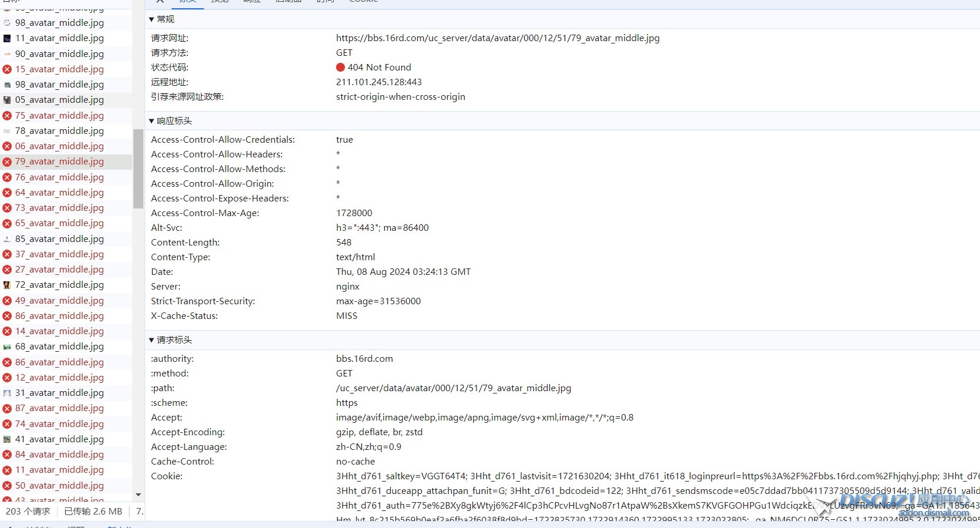The width and height of the screenshot is (980, 528).
Task: Collapse the 响应标头 section
Action: point(152,121)
